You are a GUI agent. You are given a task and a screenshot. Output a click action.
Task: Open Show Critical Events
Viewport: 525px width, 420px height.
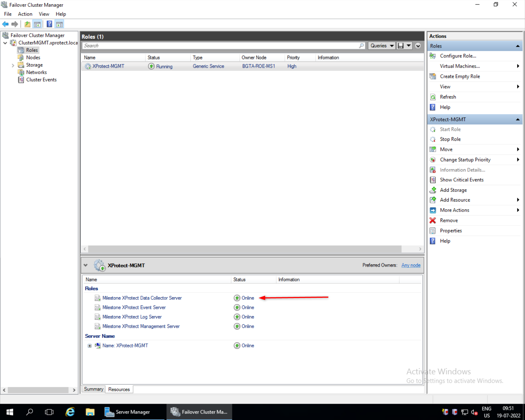pyautogui.click(x=462, y=180)
